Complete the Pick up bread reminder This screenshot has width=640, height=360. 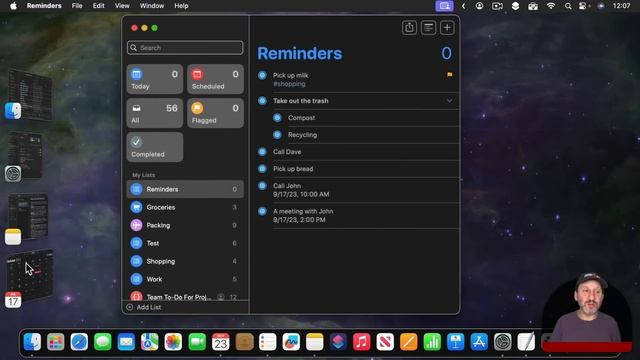tap(262, 169)
